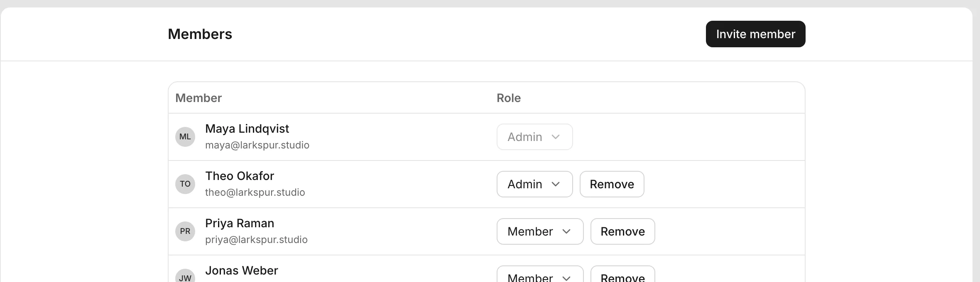This screenshot has width=980, height=282.
Task: Select the email maya@larkspur.studio
Action: (x=257, y=145)
